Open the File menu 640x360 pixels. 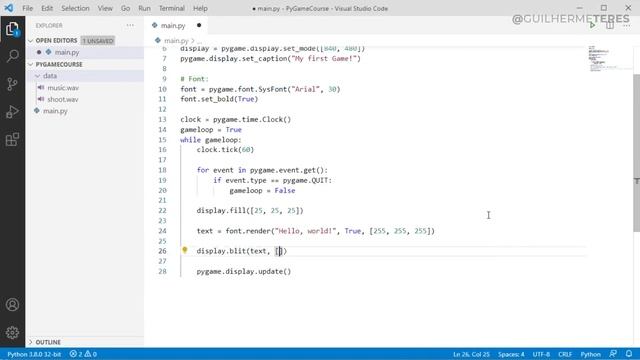pyautogui.click(x=27, y=8)
